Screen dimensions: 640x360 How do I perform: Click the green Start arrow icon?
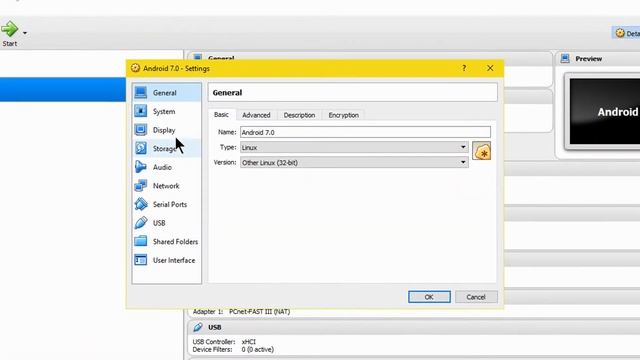(x=9, y=29)
